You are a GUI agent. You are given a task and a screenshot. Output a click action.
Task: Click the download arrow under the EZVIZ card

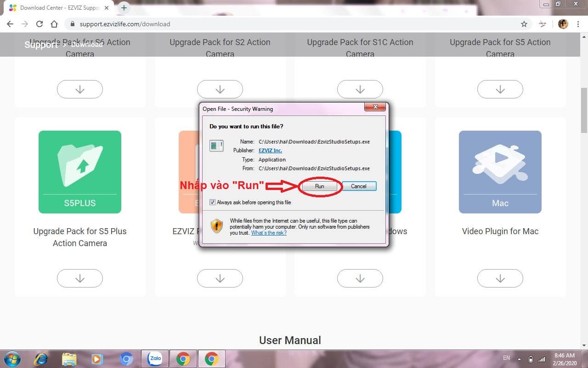220,278
